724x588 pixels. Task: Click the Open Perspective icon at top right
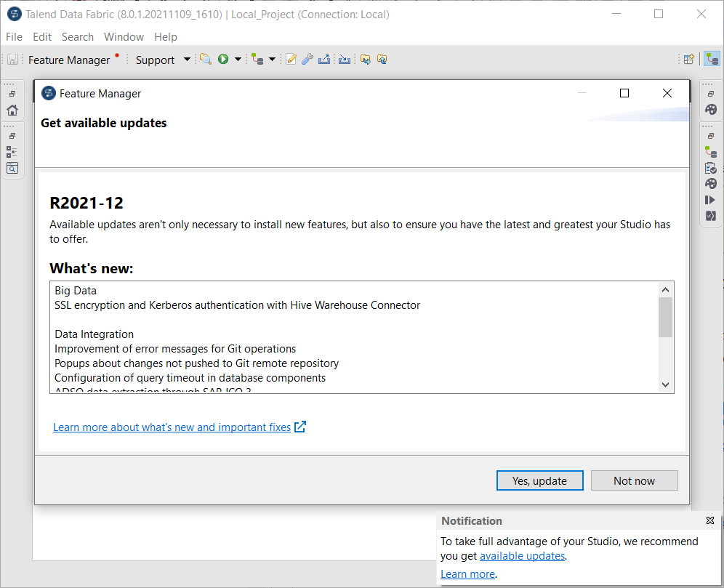tap(689, 60)
